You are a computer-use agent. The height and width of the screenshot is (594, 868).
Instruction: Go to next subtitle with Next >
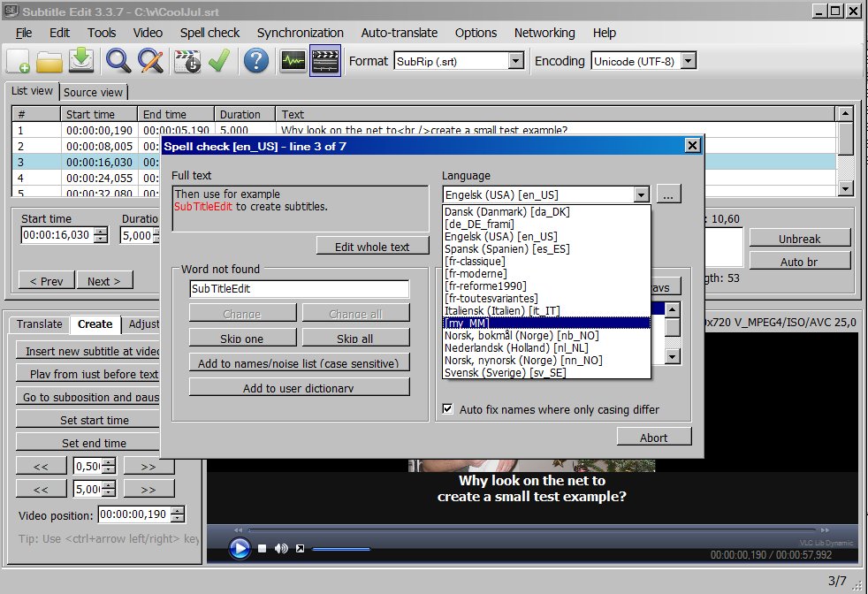click(x=104, y=281)
